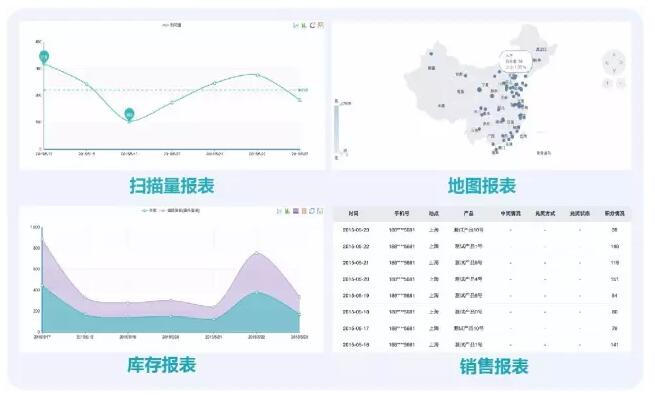Switch scan volume chart to bar view icon
The image size is (655, 395).
304,25
